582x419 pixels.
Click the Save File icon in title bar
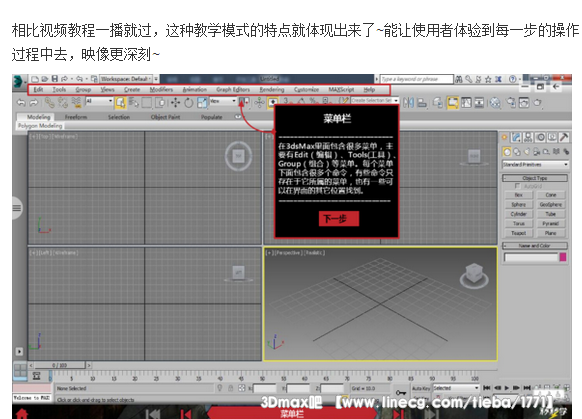(x=55, y=79)
